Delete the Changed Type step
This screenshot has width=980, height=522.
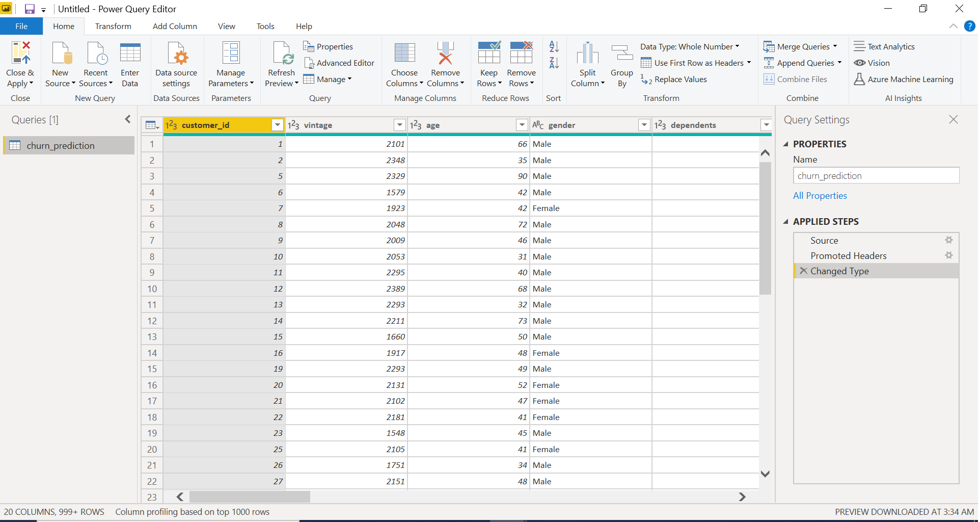pos(803,271)
